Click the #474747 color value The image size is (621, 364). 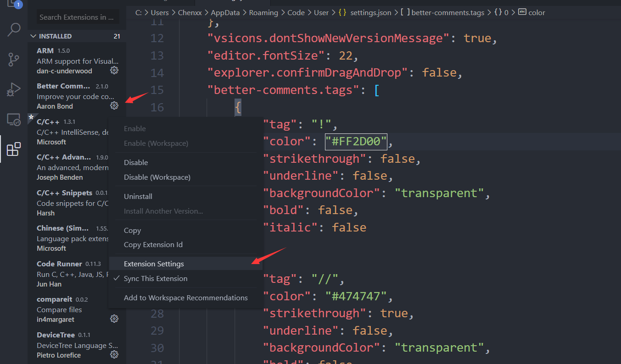pos(356,296)
